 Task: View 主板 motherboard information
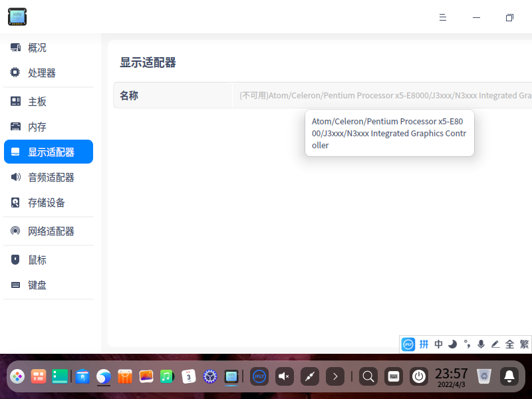(x=36, y=100)
